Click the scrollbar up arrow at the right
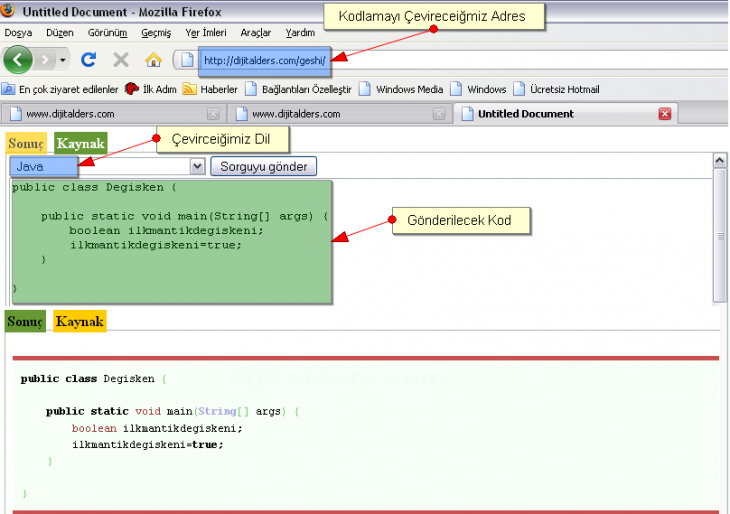Screen dimensions: 730x514 (720, 161)
